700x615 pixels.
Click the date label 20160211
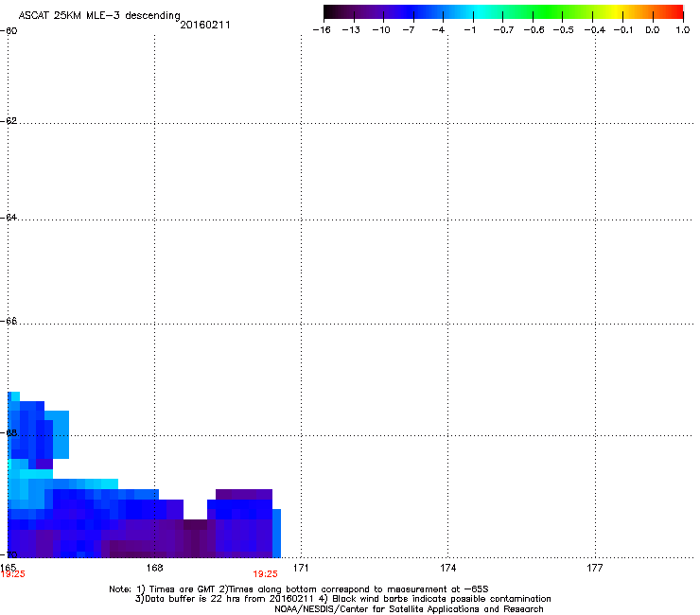[205, 25]
